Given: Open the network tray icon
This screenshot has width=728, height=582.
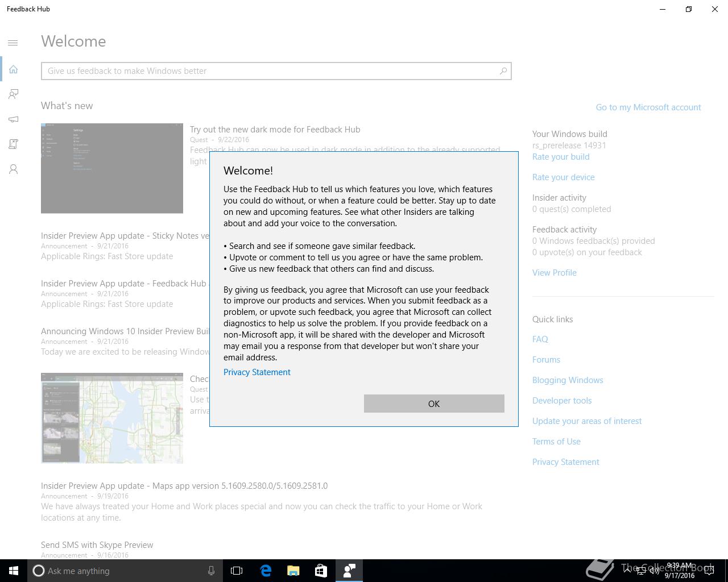Looking at the screenshot, I should pos(641,571).
